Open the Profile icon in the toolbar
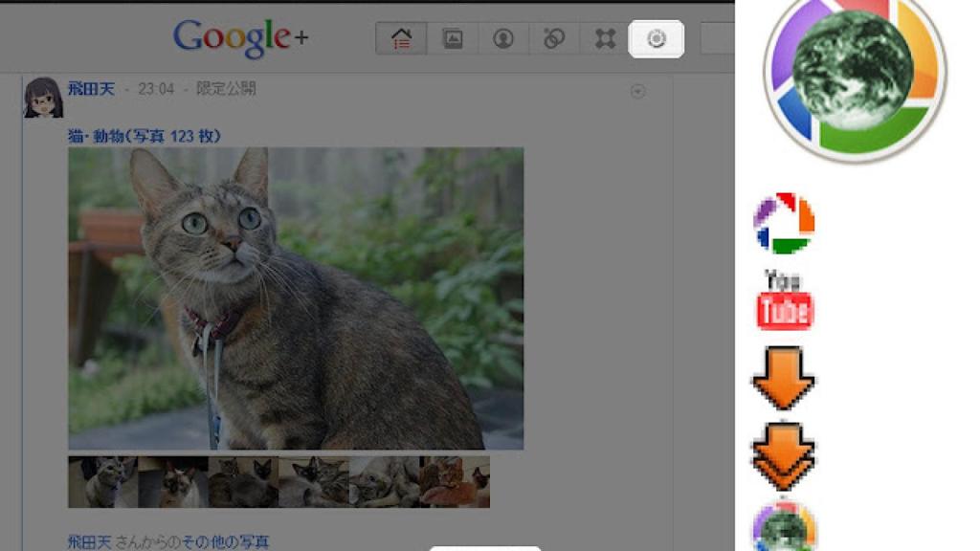Image resolution: width=980 pixels, height=551 pixels. tap(503, 36)
